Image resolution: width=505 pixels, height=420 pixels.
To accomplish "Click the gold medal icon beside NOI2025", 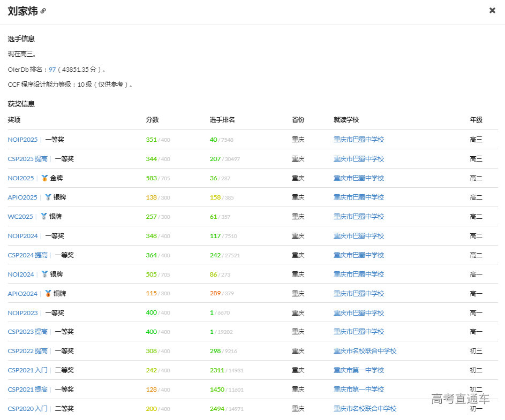I will click(x=44, y=178).
